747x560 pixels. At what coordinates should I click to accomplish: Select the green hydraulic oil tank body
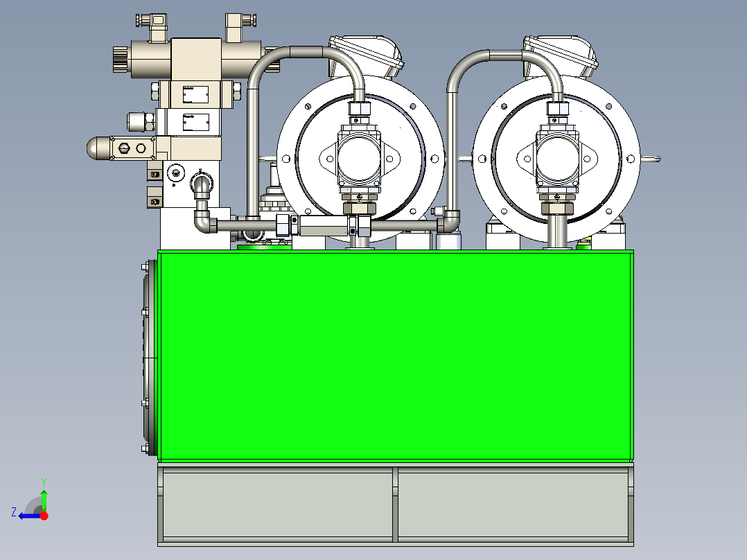[396, 356]
